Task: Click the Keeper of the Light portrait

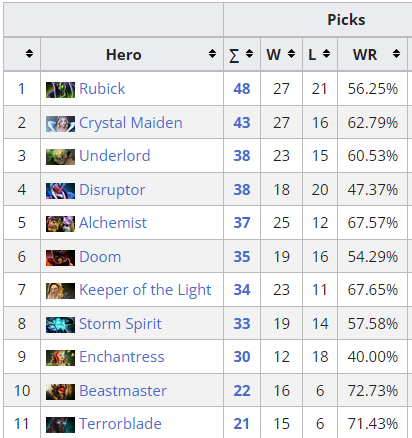Action: [x=60, y=291]
